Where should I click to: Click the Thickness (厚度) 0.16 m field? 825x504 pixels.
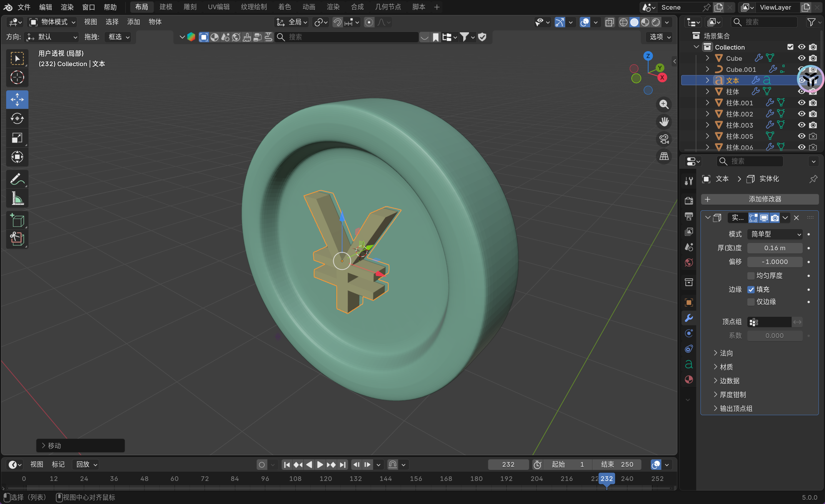pyautogui.click(x=775, y=248)
